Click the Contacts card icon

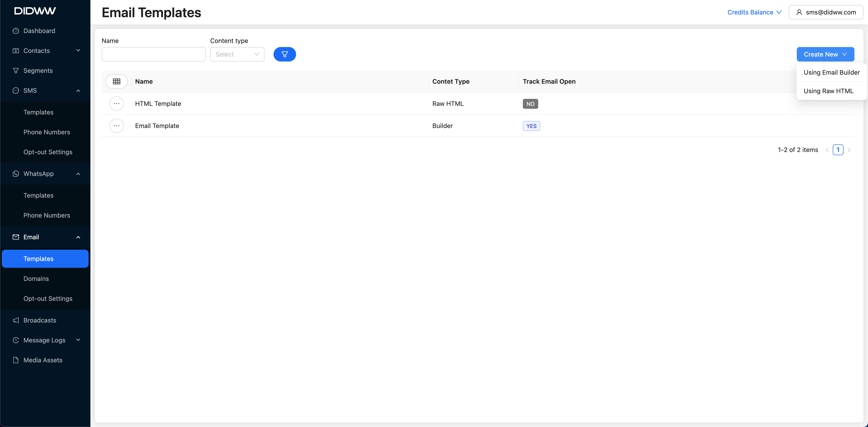click(x=16, y=51)
